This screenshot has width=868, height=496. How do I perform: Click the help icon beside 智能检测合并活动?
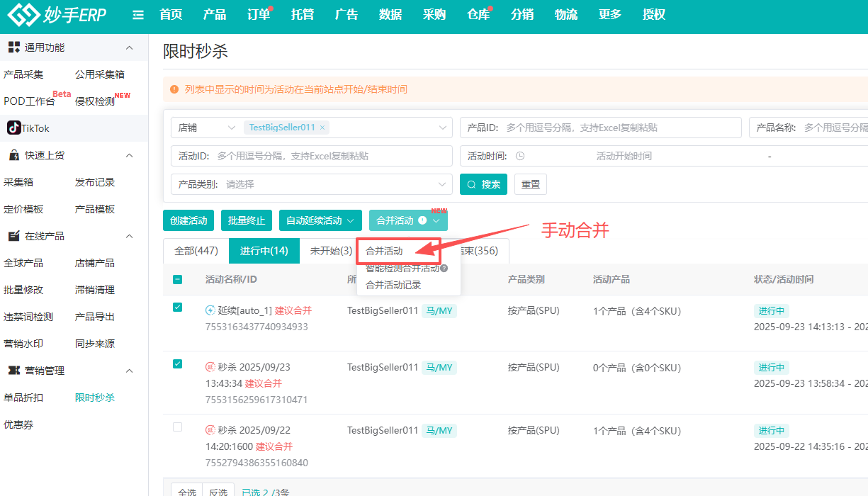[x=444, y=269]
